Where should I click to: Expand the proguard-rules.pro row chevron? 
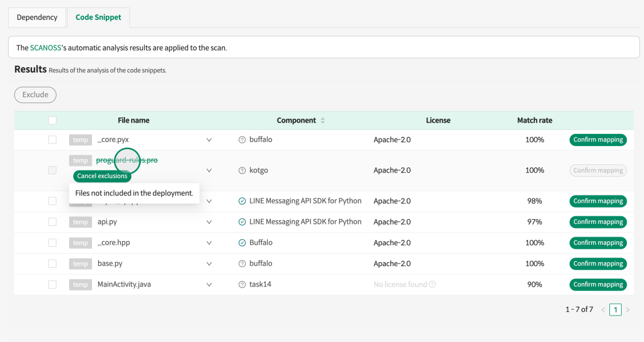pos(209,170)
